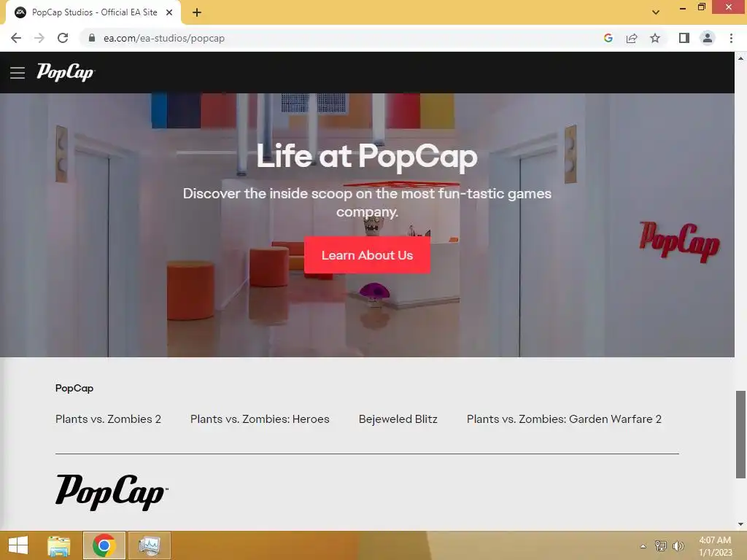Viewport: 747px width, 560px height.
Task: Open the Chrome profile menu
Action: 708,38
